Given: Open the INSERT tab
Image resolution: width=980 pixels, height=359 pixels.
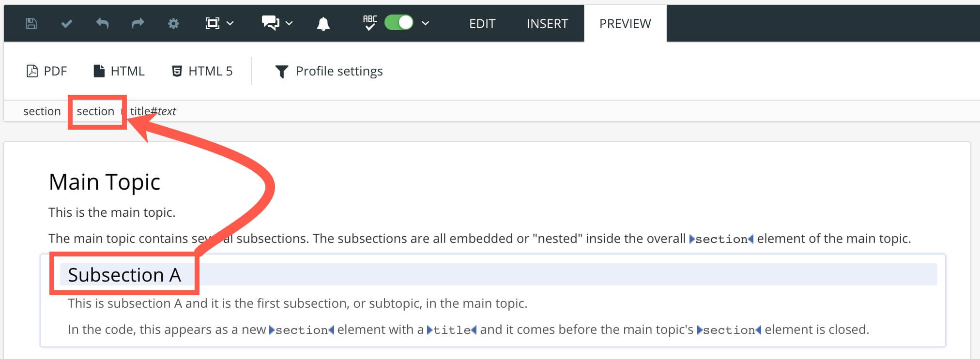Looking at the screenshot, I should pyautogui.click(x=547, y=23).
